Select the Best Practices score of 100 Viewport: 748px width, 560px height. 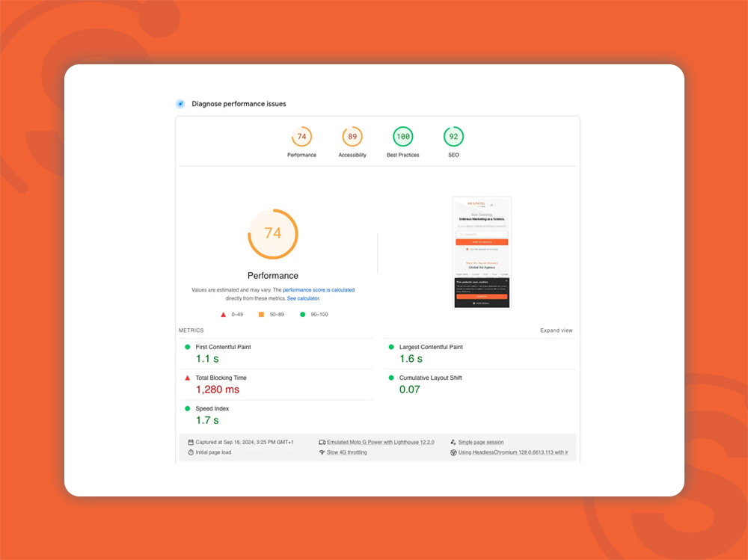coord(403,137)
